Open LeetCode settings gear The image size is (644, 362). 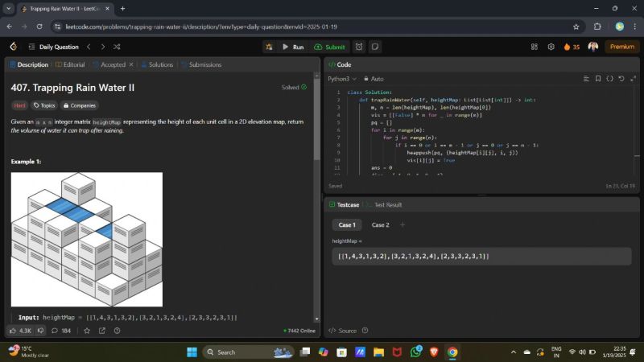click(551, 47)
